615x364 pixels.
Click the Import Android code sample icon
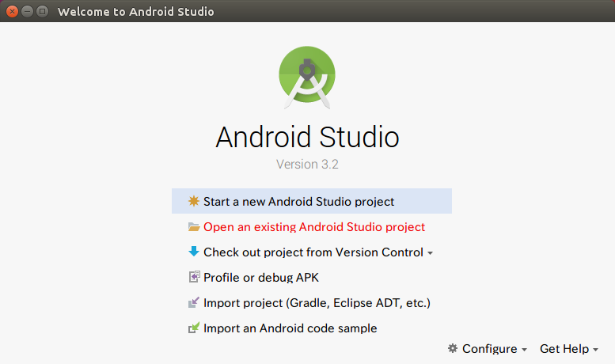pos(194,328)
